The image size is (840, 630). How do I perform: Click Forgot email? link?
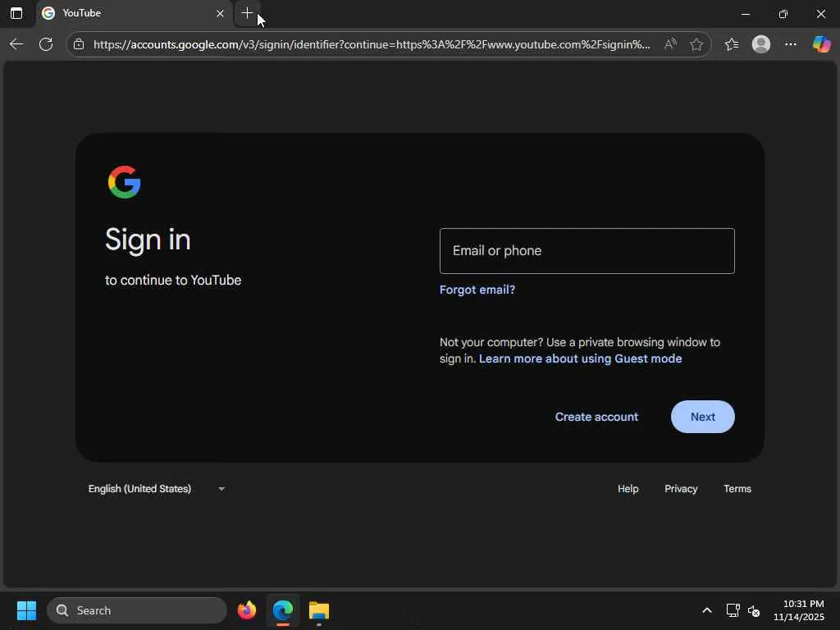[477, 290]
